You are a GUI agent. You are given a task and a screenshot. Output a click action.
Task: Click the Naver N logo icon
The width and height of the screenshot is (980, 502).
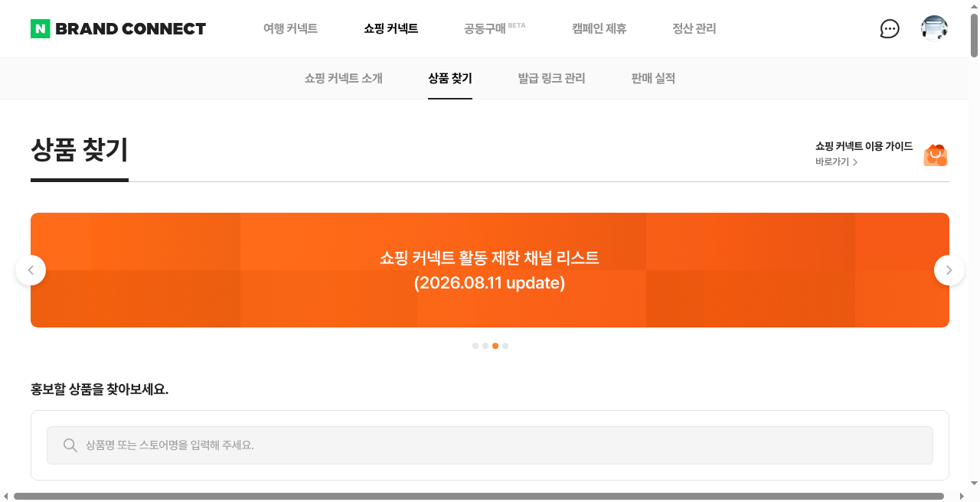(x=40, y=29)
